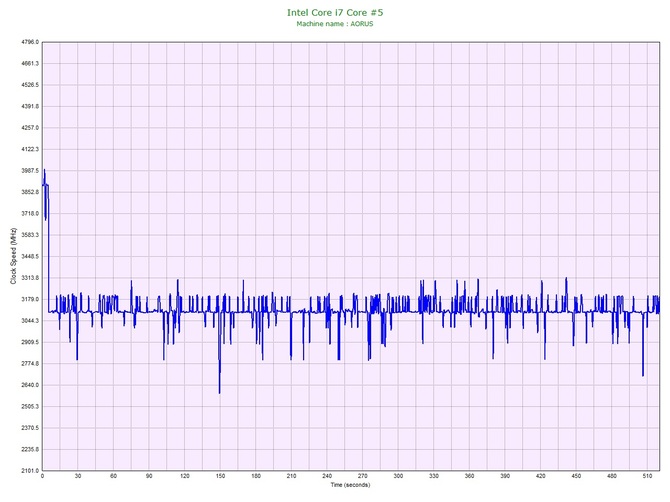Viewport: 670px width, 502px height.
Task: Click the 3179.0 y-axis value
Action: tap(30, 299)
